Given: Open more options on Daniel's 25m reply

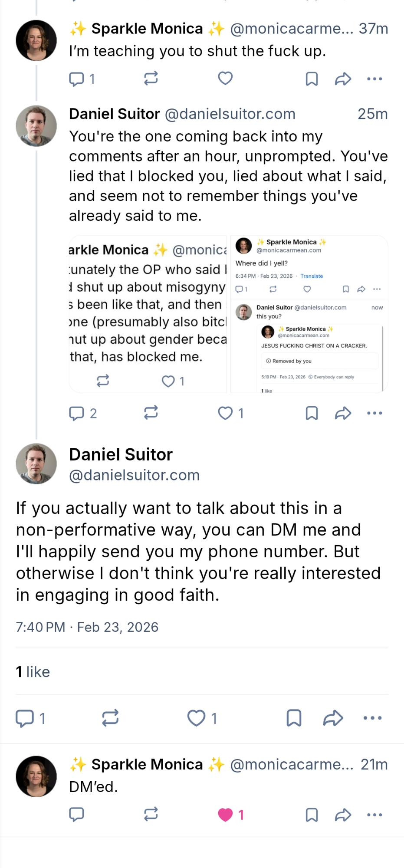Looking at the screenshot, I should (x=374, y=413).
